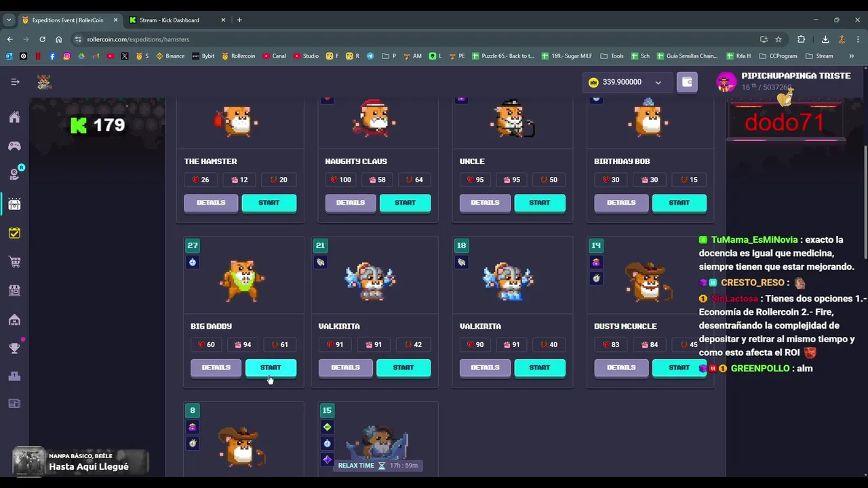Image resolution: width=868 pixels, height=488 pixels.
Task: Click the address bar URL field
Action: 414,39
